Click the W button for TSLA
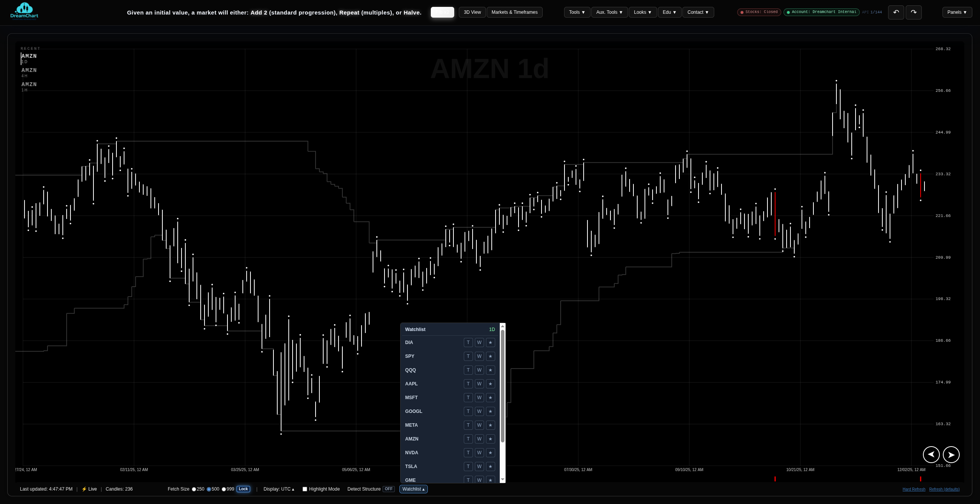The height and width of the screenshot is (504, 980). coord(479,466)
